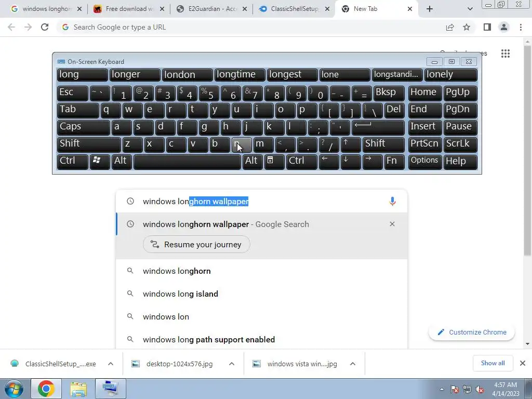Click the up arrow key on On-Screen Keyboard
The height and width of the screenshot is (399, 532).
[x=351, y=144]
